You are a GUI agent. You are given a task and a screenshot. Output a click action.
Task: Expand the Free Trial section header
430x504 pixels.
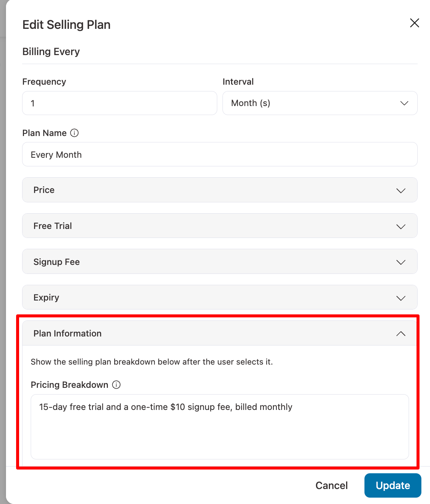click(x=219, y=226)
